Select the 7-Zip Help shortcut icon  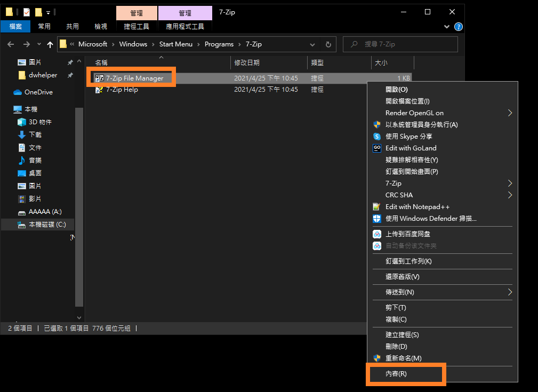pos(99,90)
